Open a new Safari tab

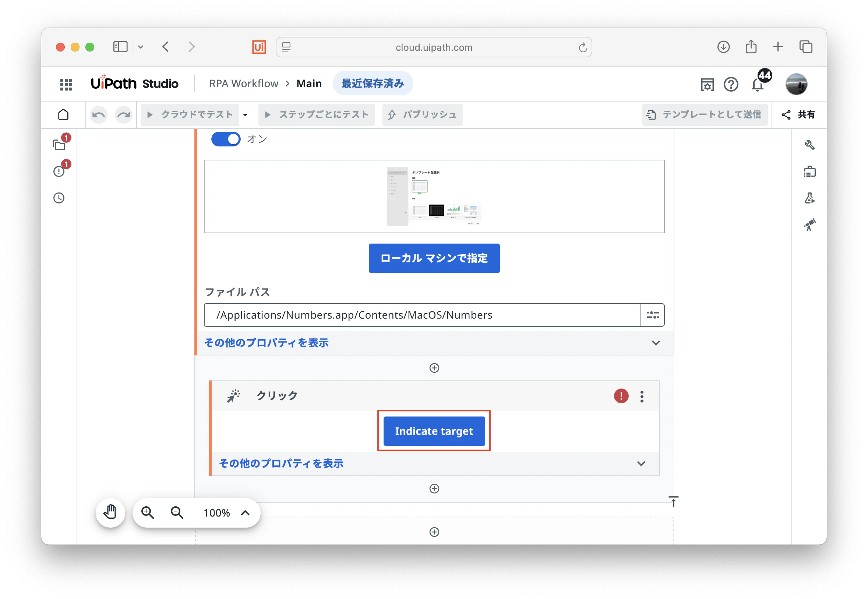(777, 47)
